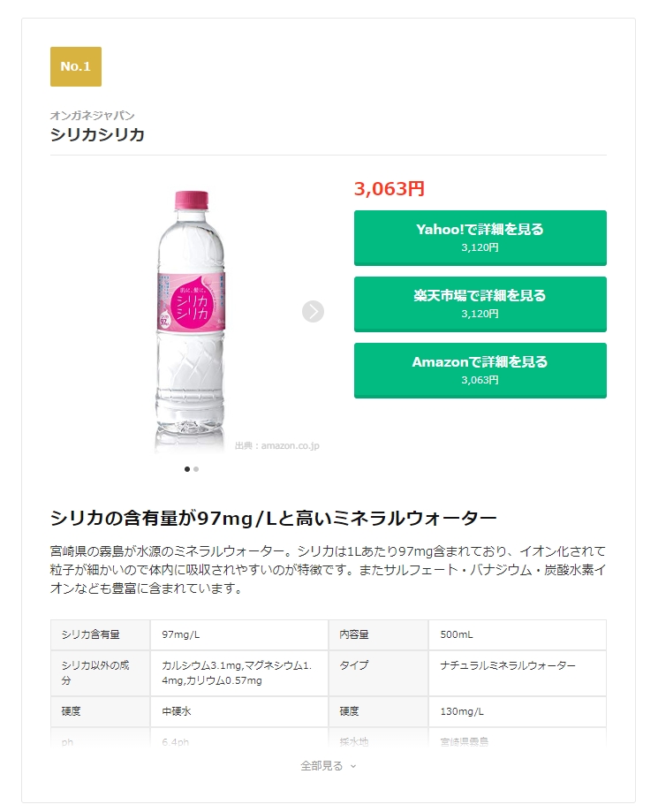Expand the table via 全部見る text
The image size is (658, 812).
point(321,765)
